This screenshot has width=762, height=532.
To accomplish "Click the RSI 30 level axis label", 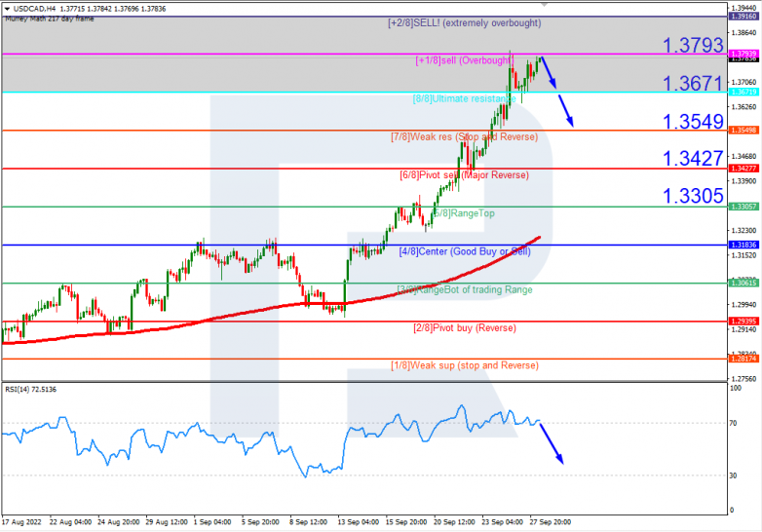I will coord(734,475).
